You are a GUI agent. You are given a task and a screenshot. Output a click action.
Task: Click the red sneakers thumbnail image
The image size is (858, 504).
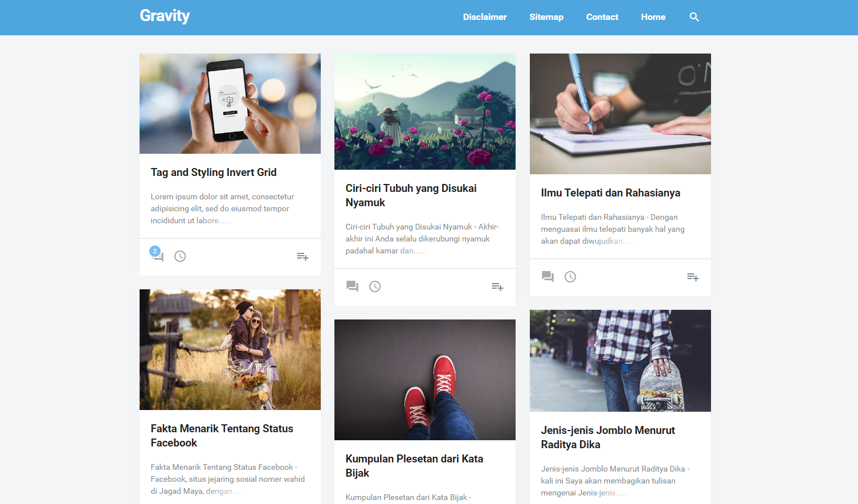click(x=425, y=380)
